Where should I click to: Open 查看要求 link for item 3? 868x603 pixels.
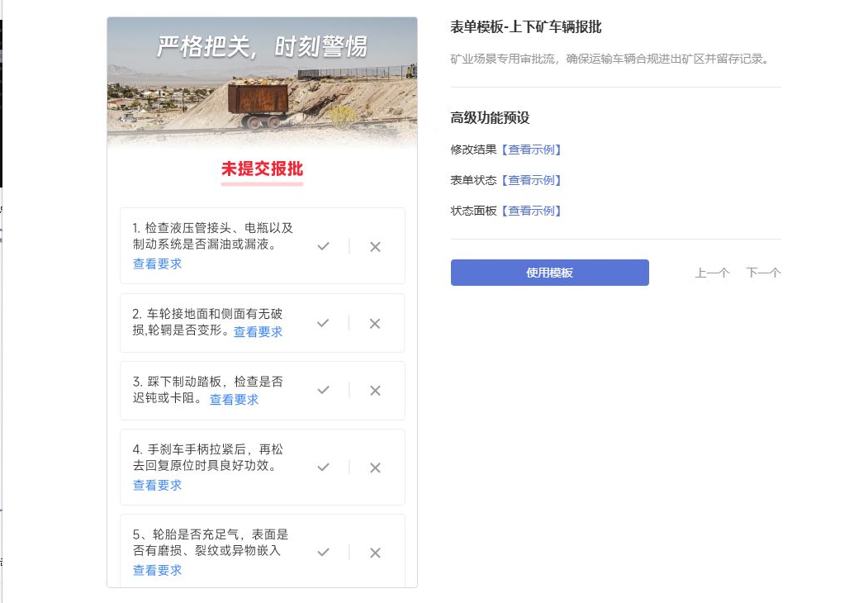tap(234, 399)
